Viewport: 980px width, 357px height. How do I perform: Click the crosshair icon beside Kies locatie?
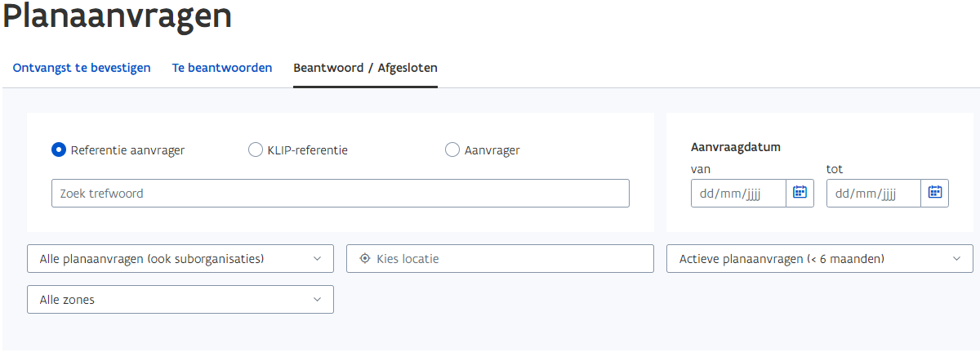[365, 258]
